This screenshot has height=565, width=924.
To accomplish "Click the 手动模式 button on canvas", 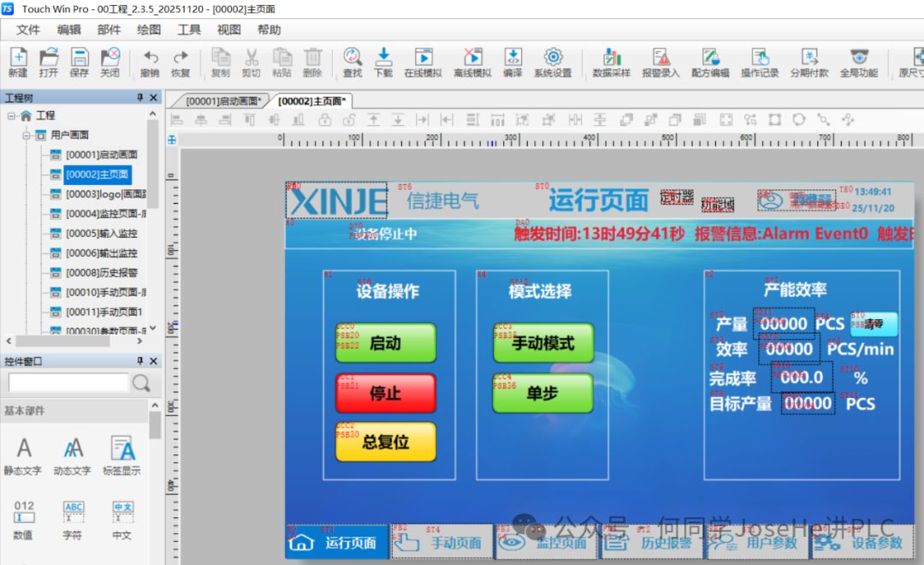I will tap(542, 342).
